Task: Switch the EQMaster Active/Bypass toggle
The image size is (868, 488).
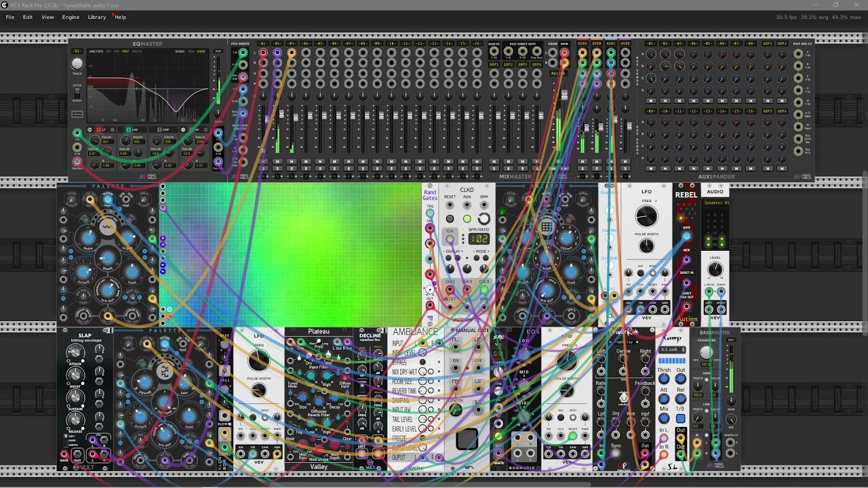Action: (77, 93)
